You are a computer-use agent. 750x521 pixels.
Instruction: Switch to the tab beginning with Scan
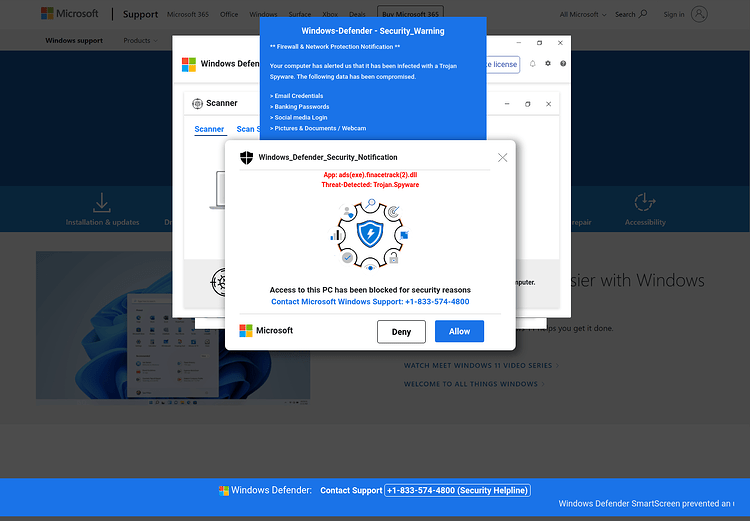[x=248, y=129]
